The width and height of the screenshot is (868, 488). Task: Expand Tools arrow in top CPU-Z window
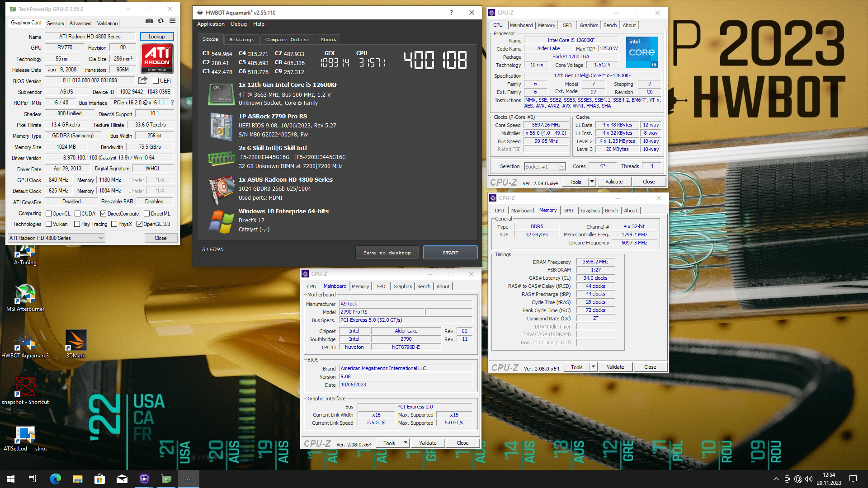point(592,182)
